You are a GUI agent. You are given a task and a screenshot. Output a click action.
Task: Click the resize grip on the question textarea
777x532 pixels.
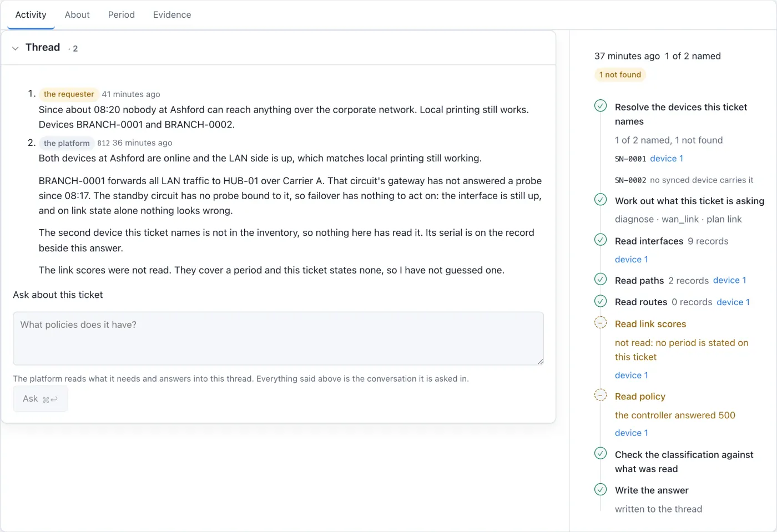point(540,362)
